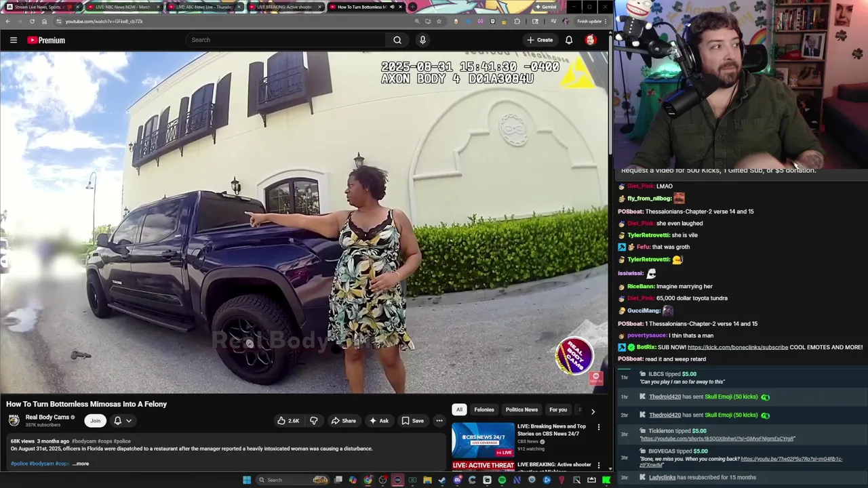Open browser zoom magnifier icon in address bar
This screenshot has width=868, height=488.
point(417,21)
